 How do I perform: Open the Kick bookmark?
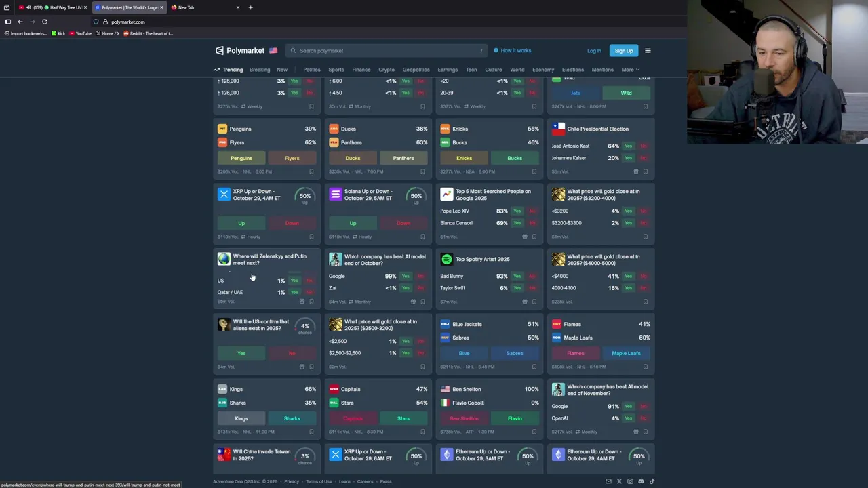[58, 33]
